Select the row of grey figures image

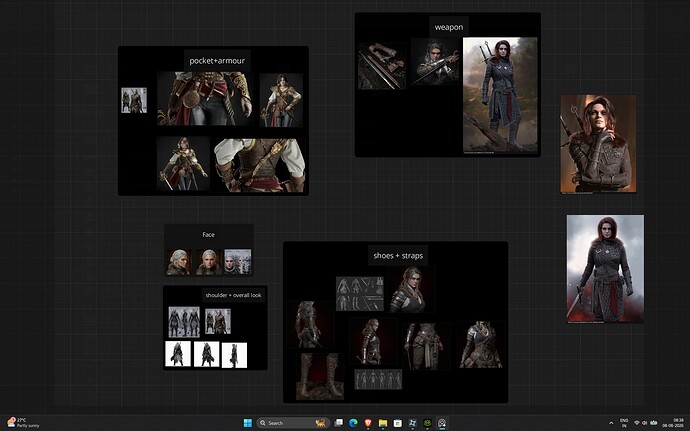tap(378, 379)
